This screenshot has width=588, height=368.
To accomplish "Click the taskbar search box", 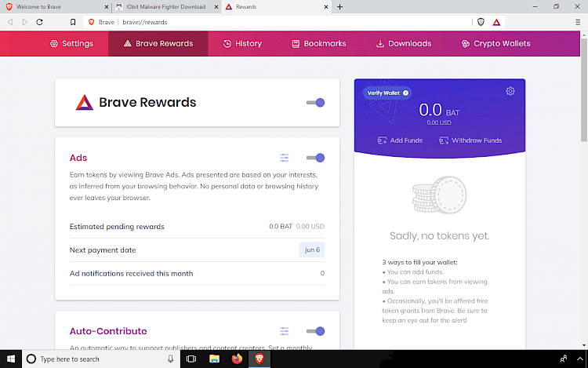I will point(101,359).
